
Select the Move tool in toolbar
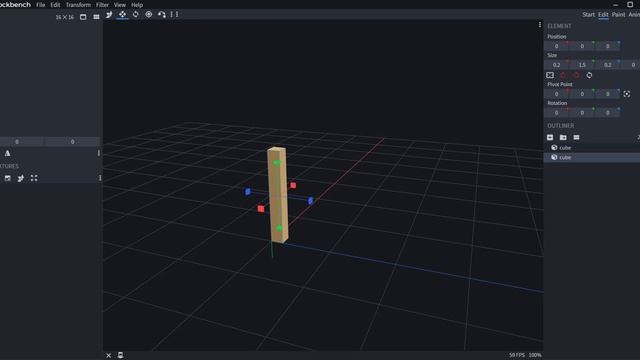point(122,15)
